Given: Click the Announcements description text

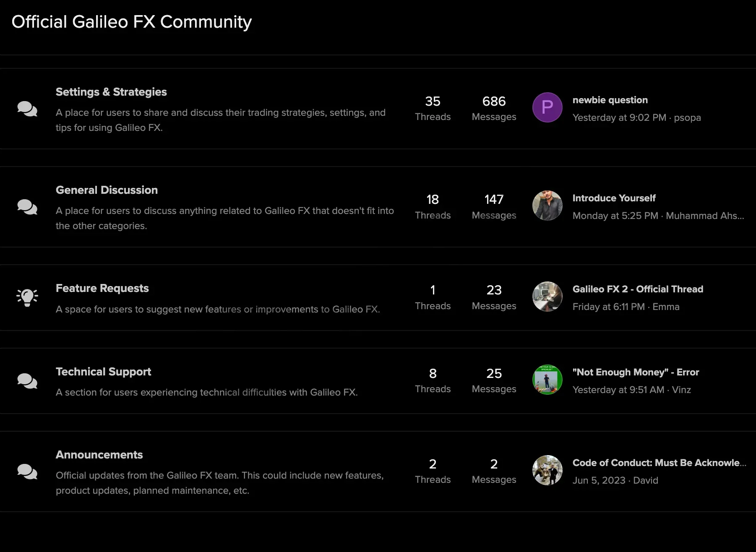Looking at the screenshot, I should [x=220, y=483].
